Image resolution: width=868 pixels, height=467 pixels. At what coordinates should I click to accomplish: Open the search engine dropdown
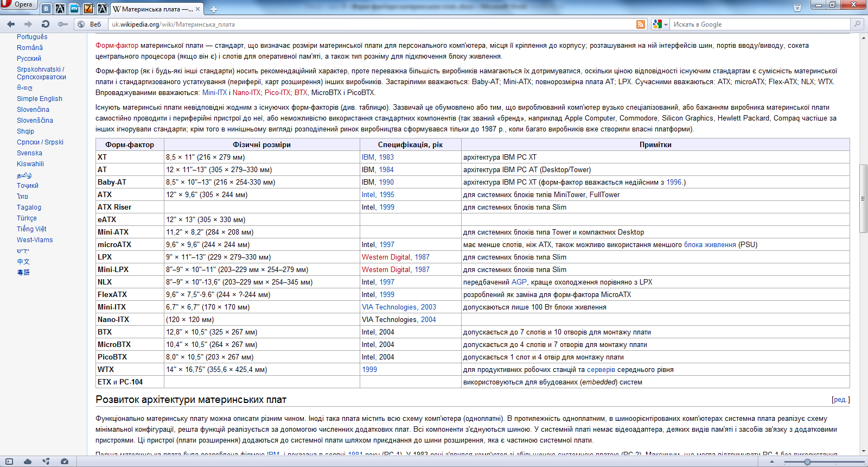(x=660, y=24)
